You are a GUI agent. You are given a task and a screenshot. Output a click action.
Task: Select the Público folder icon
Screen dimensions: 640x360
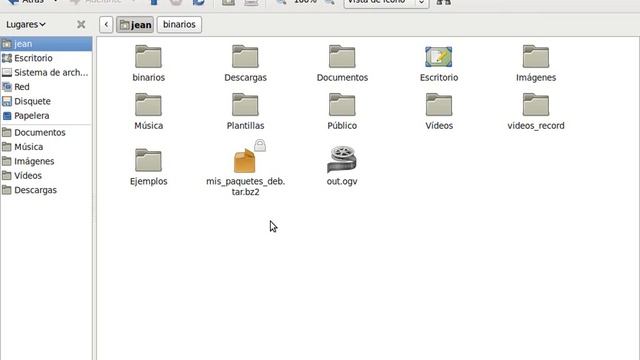(x=342, y=105)
